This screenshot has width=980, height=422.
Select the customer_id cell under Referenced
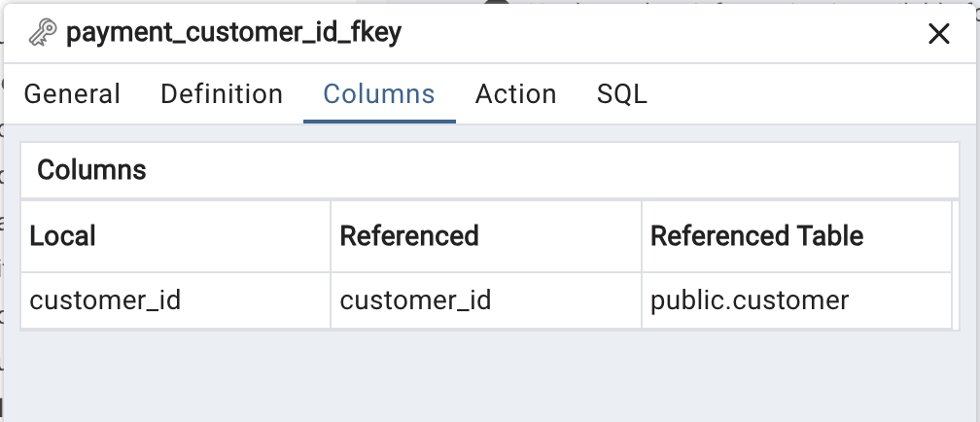pos(486,300)
